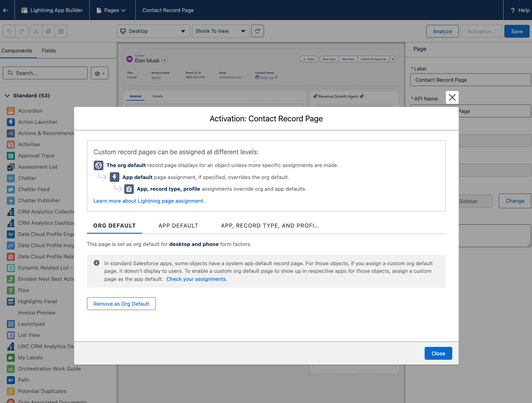Image resolution: width=532 pixels, height=403 pixels.
Task: Click the Chatter component icon
Action: point(11,178)
